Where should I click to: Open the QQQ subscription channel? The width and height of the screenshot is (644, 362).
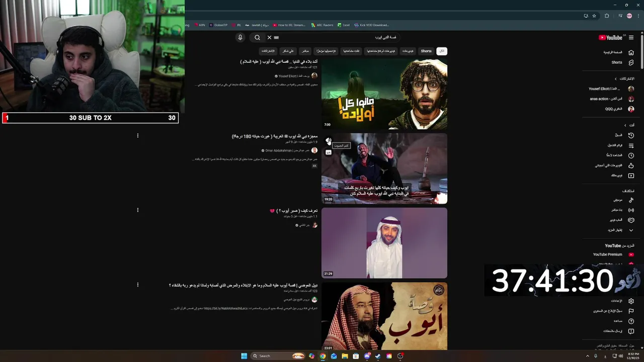(x=619, y=109)
